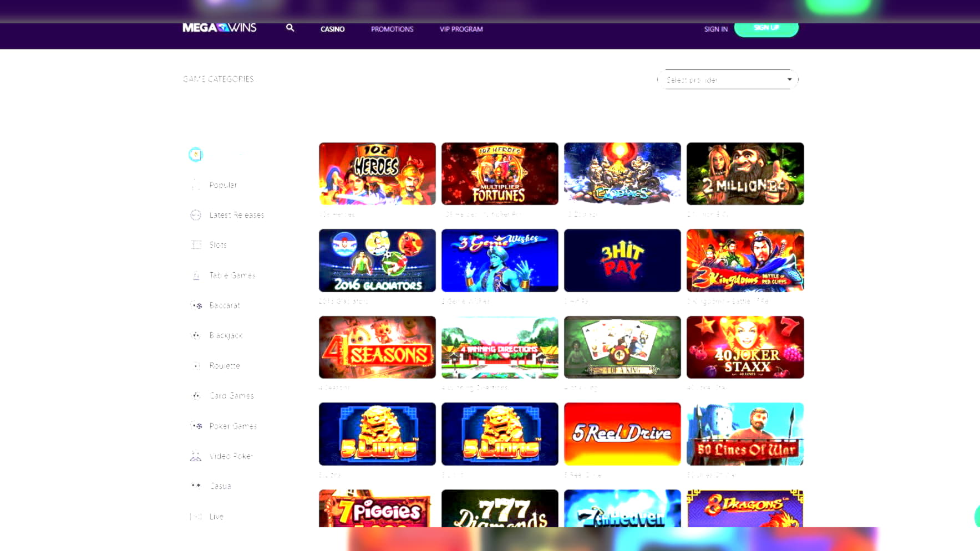Open the Casino menu item

(332, 29)
